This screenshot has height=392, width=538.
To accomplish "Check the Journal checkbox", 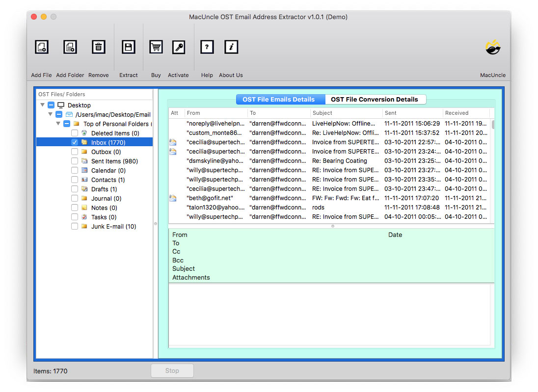I will (x=75, y=198).
